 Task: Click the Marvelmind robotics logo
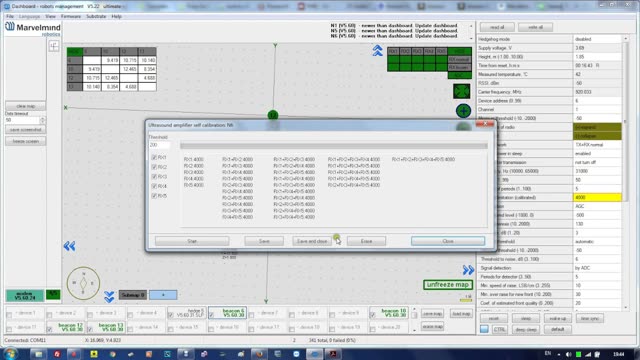click(33, 29)
